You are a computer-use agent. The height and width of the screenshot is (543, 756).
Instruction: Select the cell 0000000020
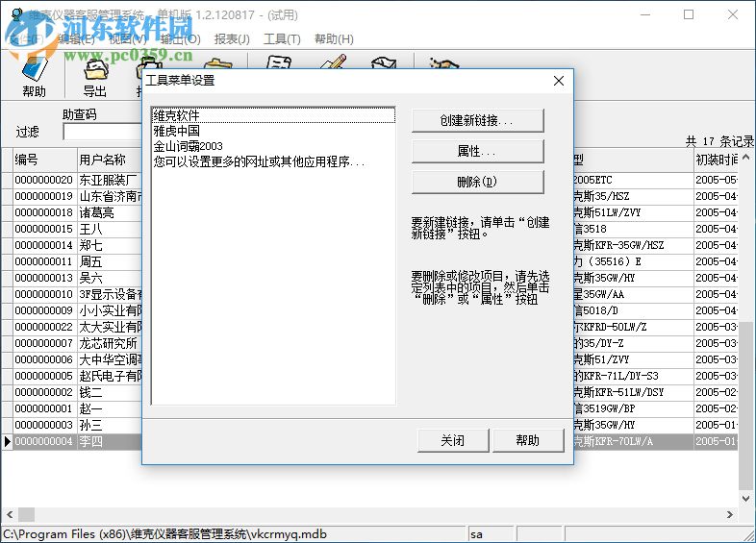pos(44,180)
